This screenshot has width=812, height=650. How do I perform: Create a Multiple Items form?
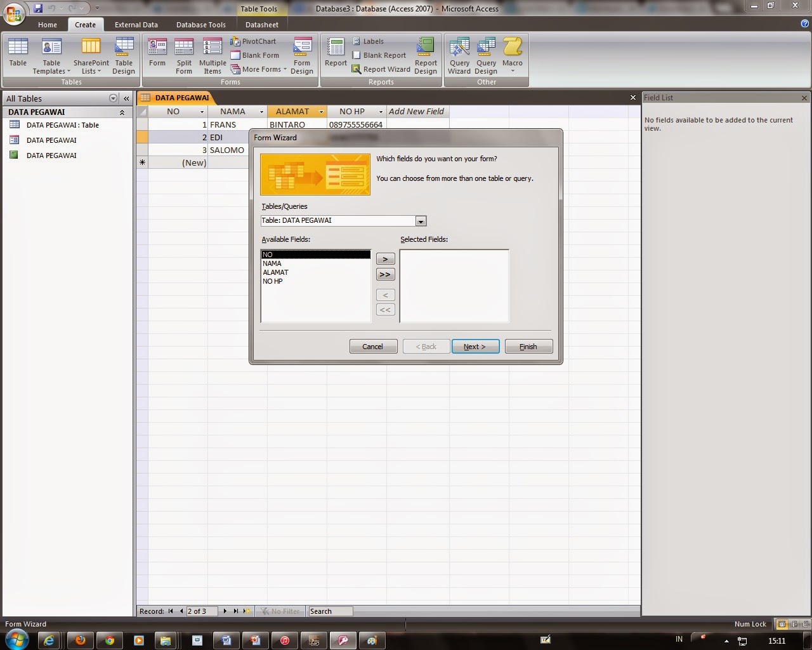213,56
